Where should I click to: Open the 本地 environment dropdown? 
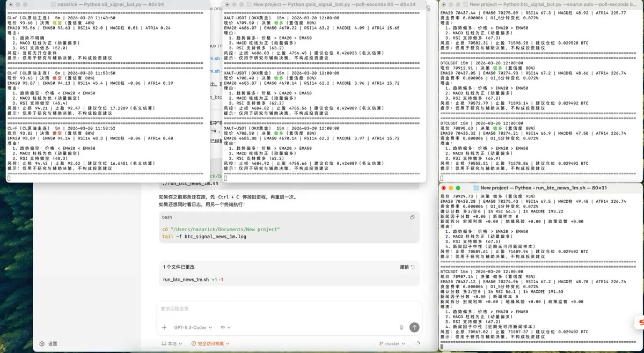tap(172, 344)
